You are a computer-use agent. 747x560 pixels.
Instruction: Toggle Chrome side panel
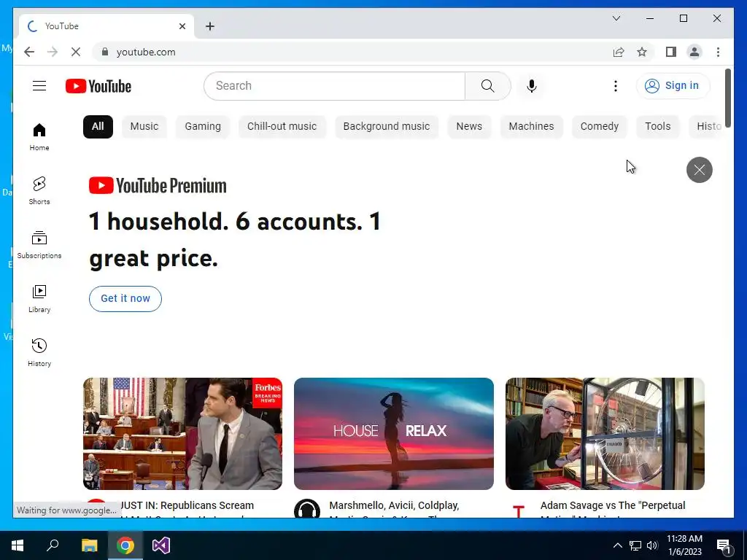671,52
